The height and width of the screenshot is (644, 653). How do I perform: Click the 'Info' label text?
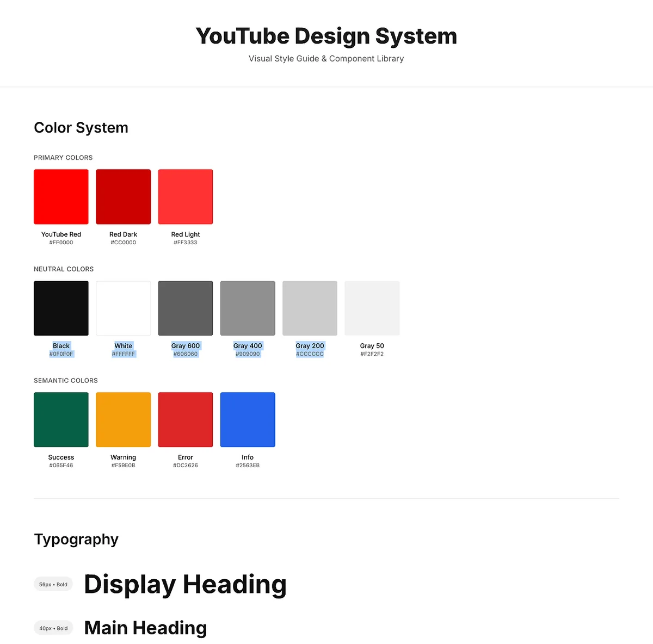pos(248,457)
